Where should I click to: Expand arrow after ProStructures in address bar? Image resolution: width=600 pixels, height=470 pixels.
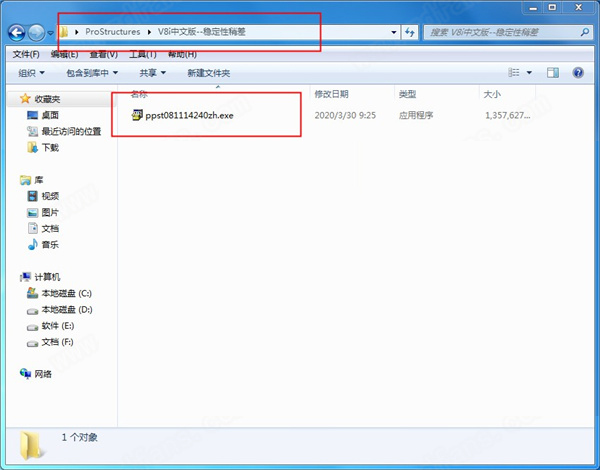(x=149, y=32)
